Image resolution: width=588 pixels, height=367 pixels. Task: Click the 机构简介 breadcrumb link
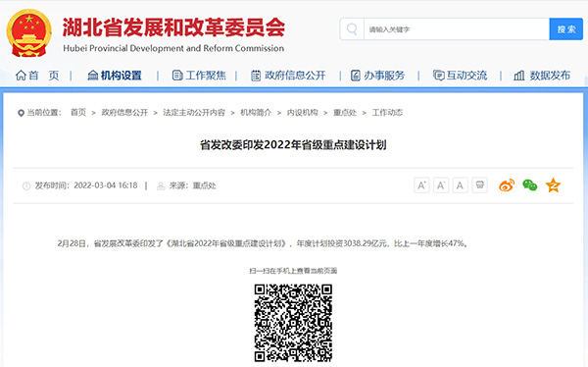tap(256, 112)
